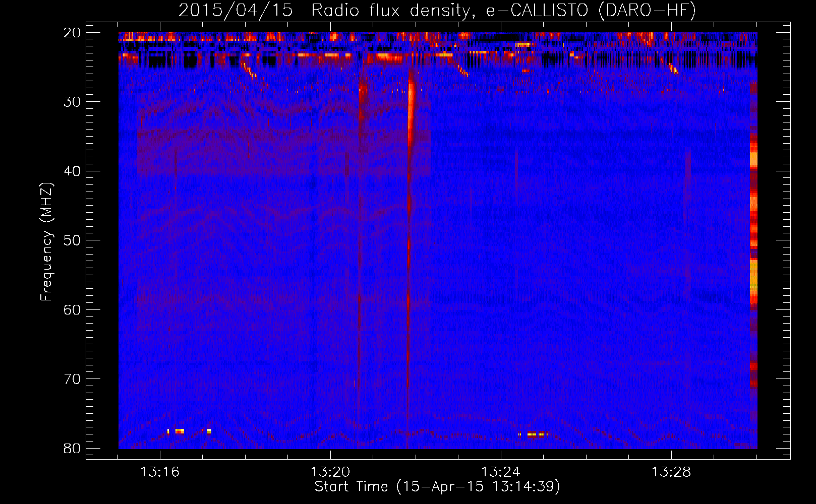
Task: Click the 'Start Time (15-Apr-15 13:14:39)' axis label
Action: (x=437, y=487)
